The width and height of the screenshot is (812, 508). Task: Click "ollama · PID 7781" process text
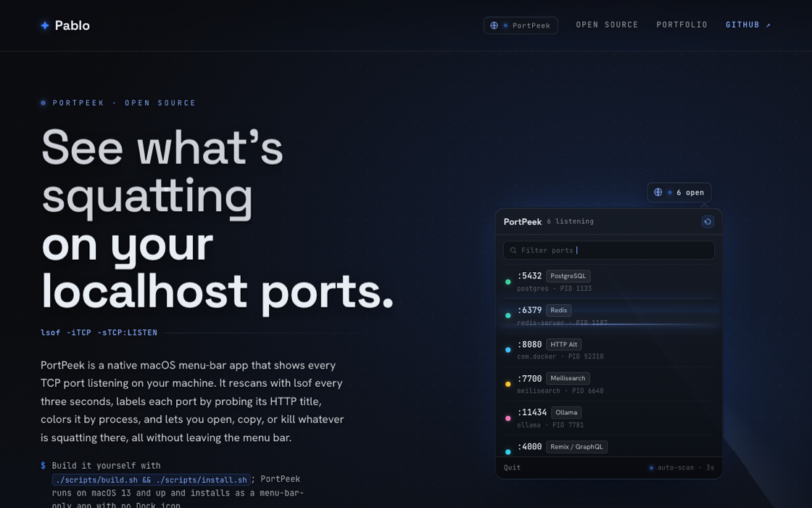point(550,425)
